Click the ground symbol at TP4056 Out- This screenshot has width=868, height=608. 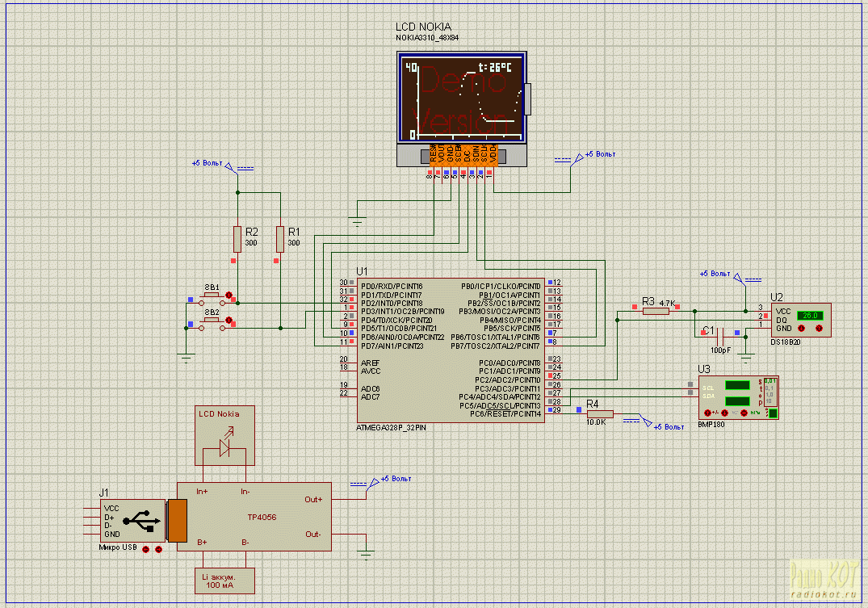366,555
